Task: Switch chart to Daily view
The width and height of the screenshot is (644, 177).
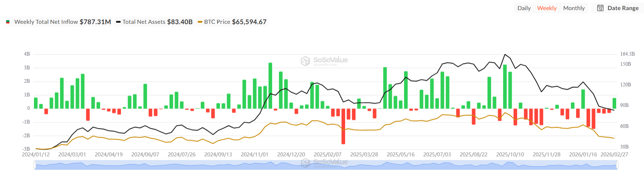Action: (x=524, y=8)
